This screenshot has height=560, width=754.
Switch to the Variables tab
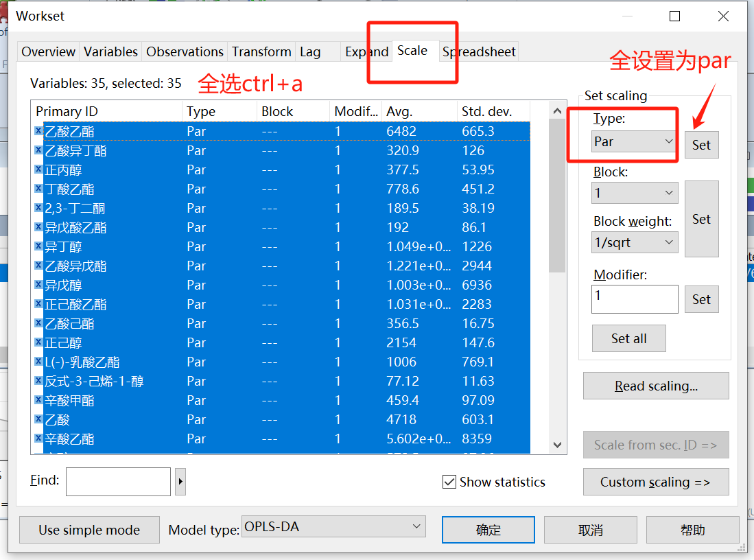(110, 51)
